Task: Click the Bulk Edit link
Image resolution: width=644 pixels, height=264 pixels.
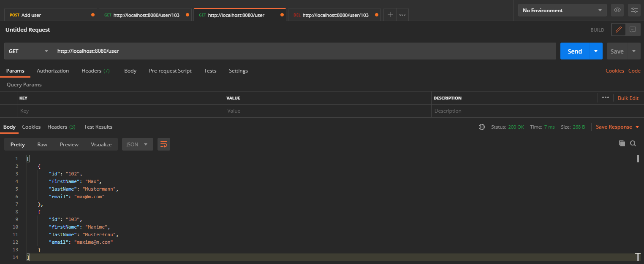Action: 628,98
